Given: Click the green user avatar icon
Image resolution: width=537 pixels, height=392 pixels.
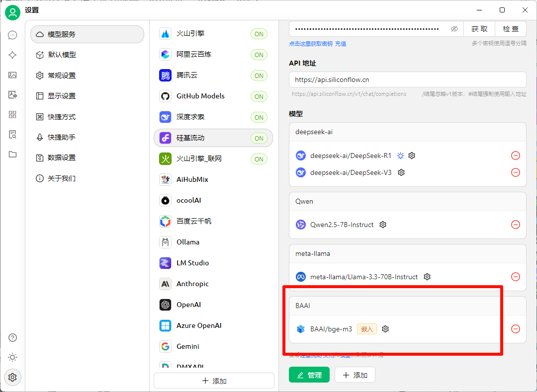Looking at the screenshot, I should click(12, 12).
